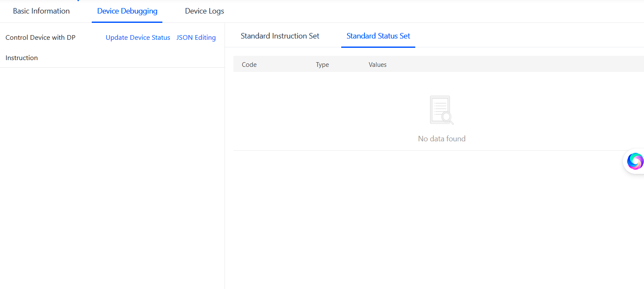Click the small blue triangle at top
This screenshot has height=289, width=644.
click(x=78, y=1)
